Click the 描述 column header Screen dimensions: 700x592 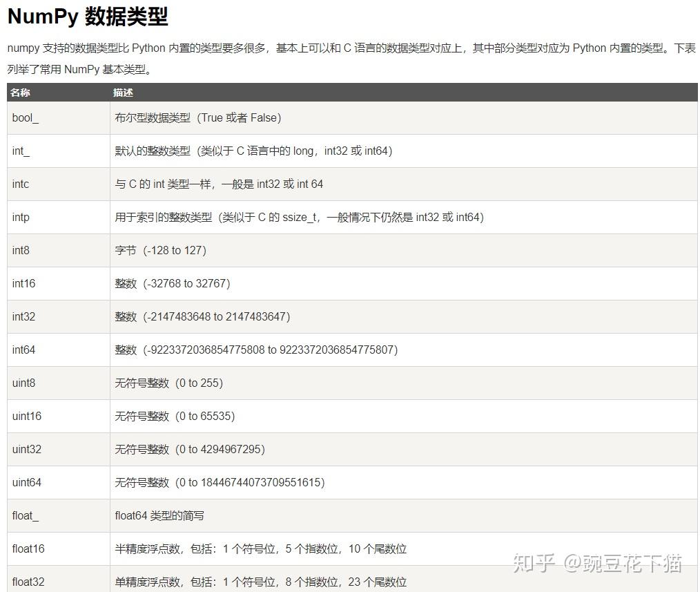pos(123,93)
